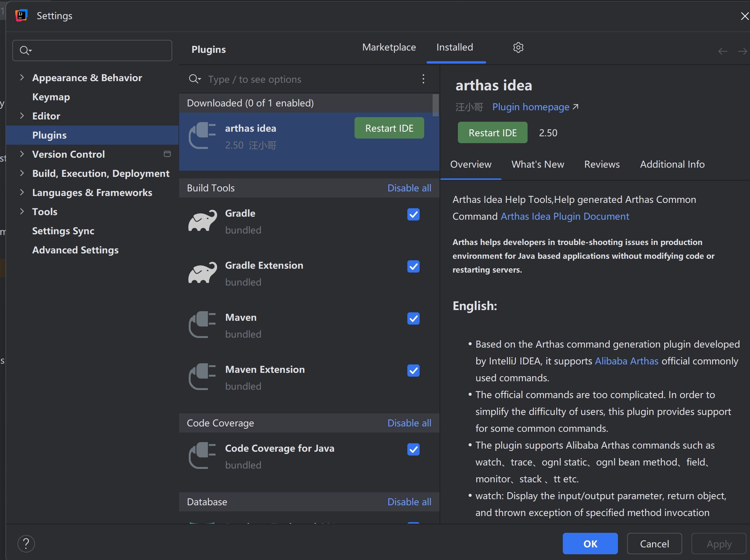Expand Appearance & Behavior settings node
The image size is (750, 560).
click(22, 77)
